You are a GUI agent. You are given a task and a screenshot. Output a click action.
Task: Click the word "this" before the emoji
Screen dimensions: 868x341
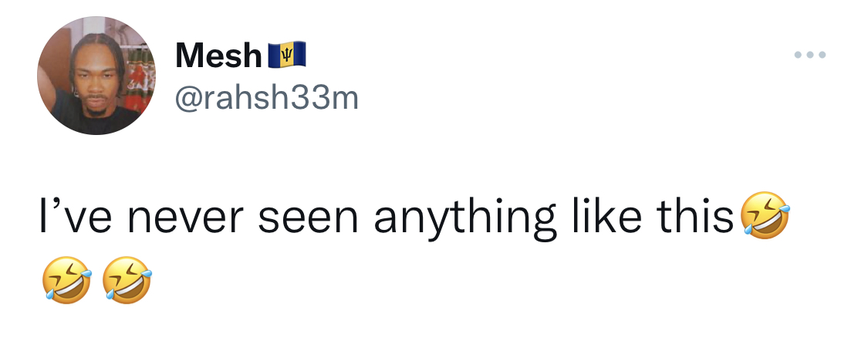[x=695, y=215]
